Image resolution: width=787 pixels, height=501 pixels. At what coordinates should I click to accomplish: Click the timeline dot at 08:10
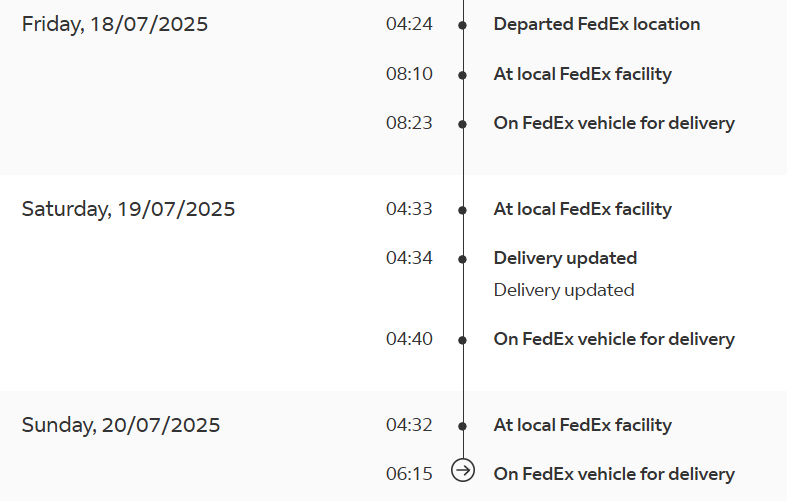(463, 75)
